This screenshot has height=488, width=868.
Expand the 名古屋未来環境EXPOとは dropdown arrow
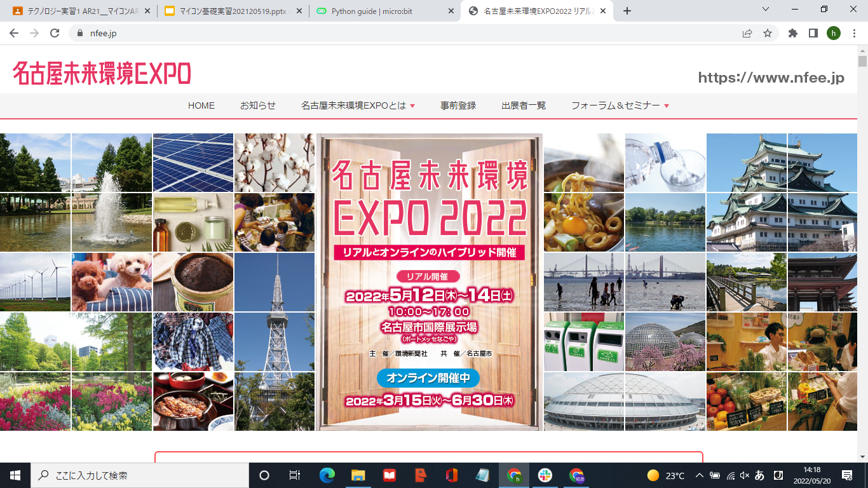[412, 106]
